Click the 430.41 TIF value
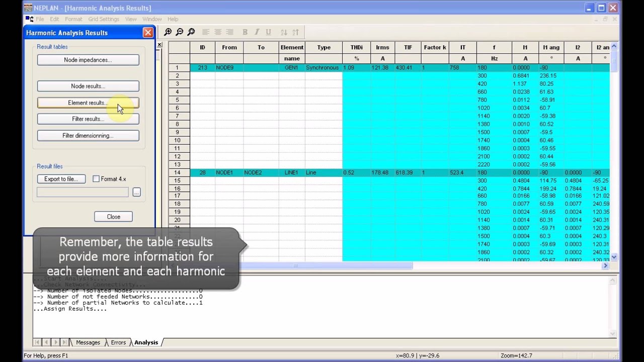This screenshot has height=362, width=644. [408, 67]
